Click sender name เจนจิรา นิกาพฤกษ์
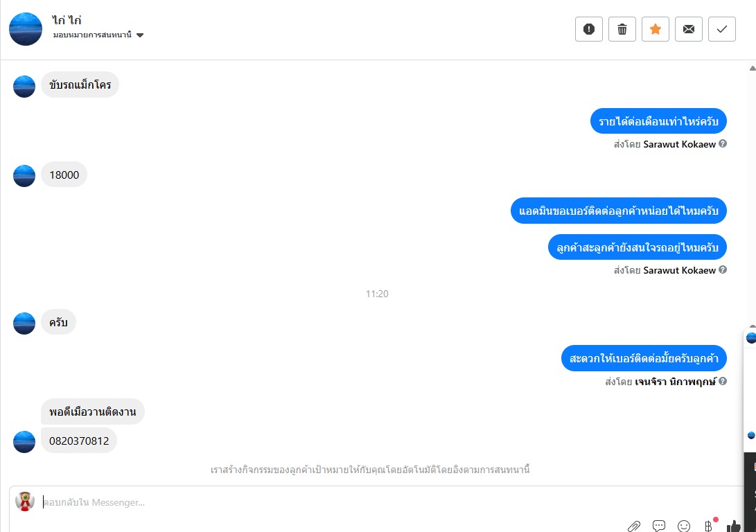Image resolution: width=756 pixels, height=532 pixels. pos(676,382)
